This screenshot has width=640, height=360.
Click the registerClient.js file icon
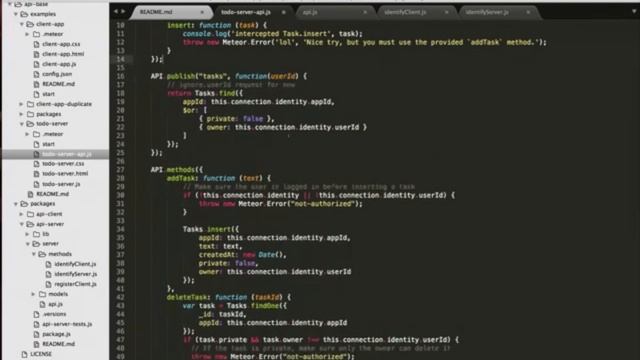tap(49, 284)
